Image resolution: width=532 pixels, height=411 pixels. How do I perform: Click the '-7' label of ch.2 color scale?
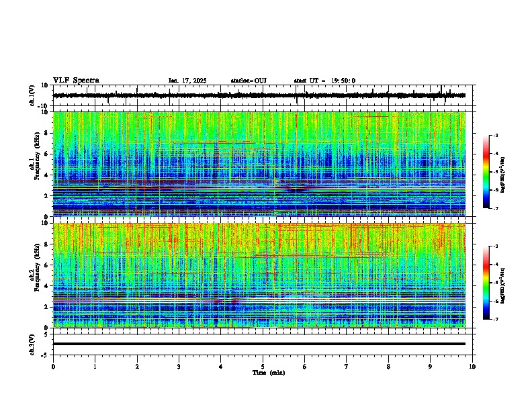(x=495, y=319)
